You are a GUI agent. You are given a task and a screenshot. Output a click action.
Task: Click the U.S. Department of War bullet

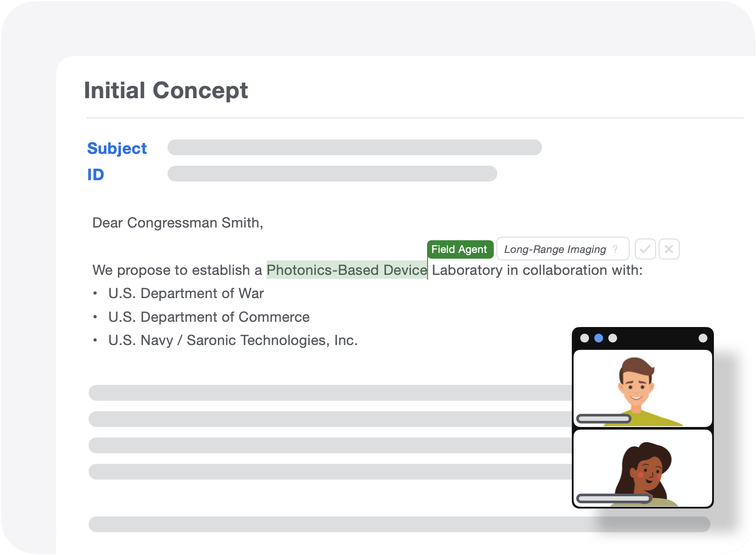click(x=186, y=293)
